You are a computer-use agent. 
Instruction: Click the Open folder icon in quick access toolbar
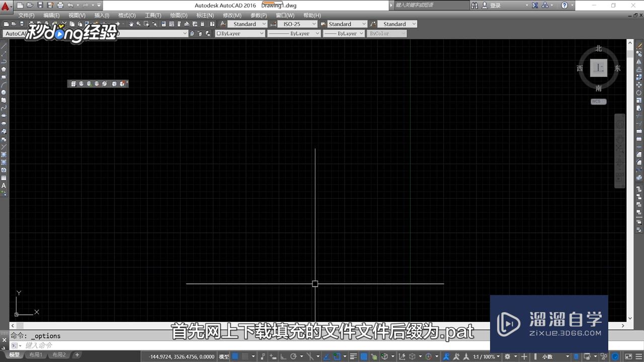pos(30,5)
